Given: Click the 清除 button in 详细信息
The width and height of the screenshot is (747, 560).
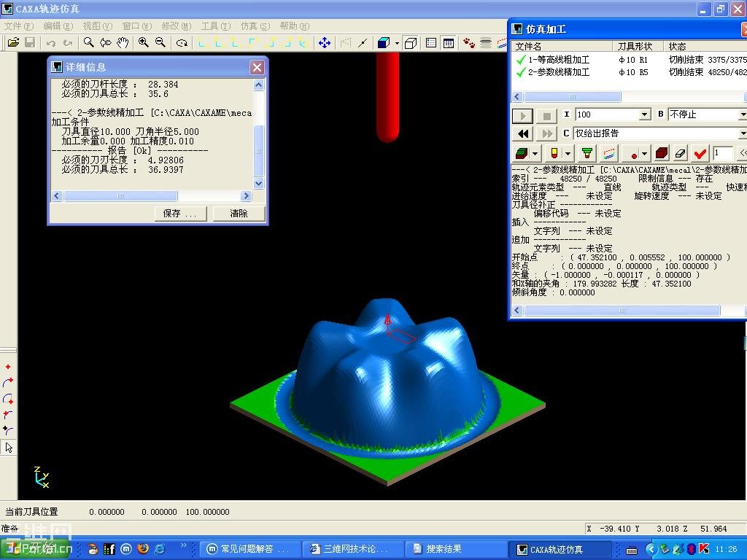Looking at the screenshot, I should pos(239,214).
